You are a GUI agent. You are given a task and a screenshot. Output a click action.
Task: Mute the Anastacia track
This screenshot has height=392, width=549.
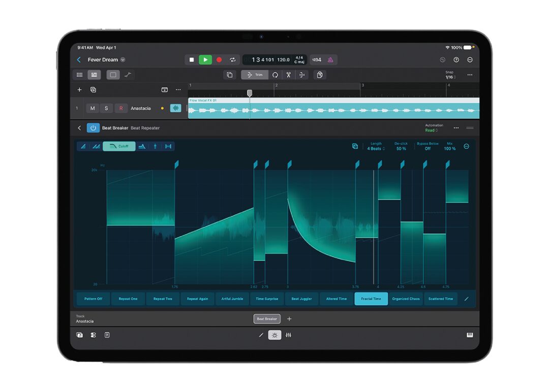93,108
